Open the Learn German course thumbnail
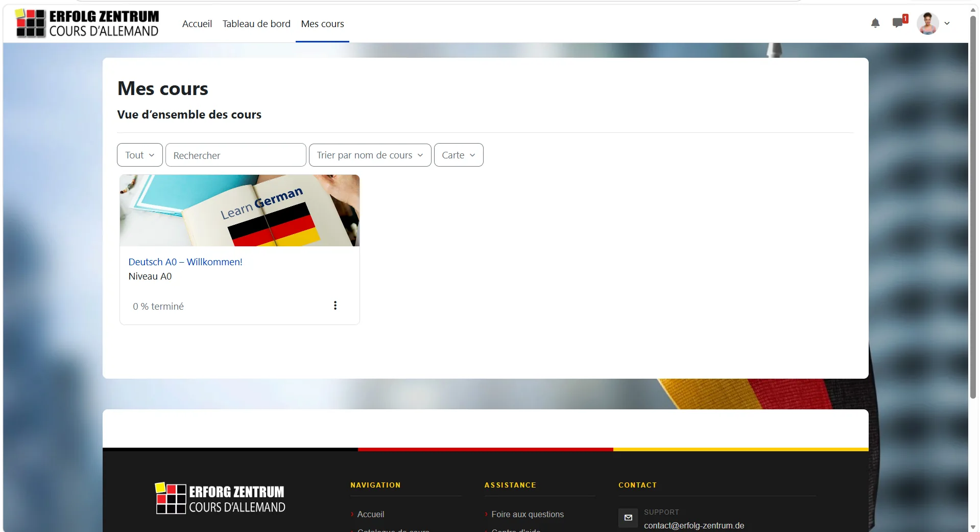The image size is (980, 532). (240, 211)
